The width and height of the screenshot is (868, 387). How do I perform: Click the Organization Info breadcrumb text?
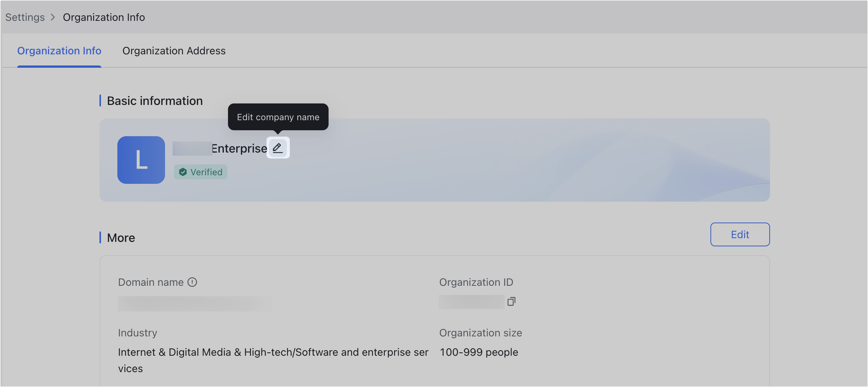(104, 17)
